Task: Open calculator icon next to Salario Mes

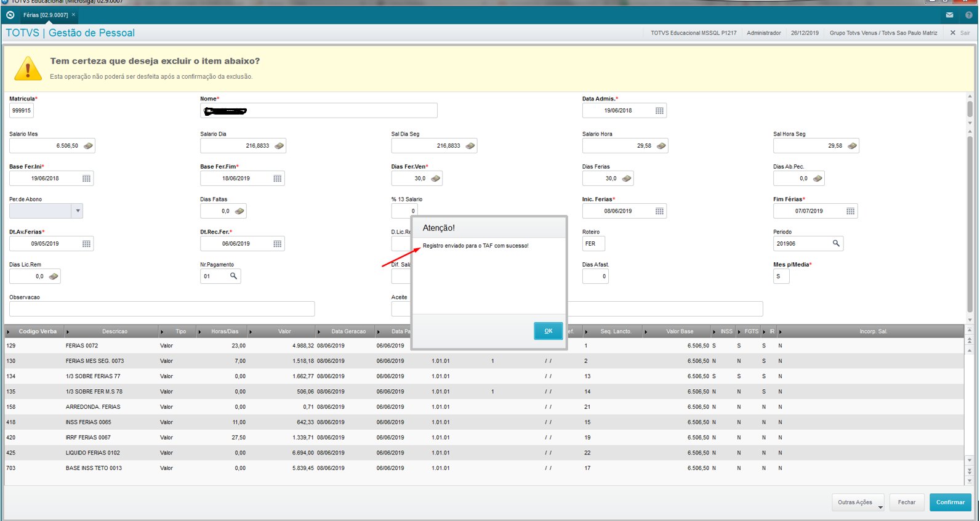Action: 88,146
